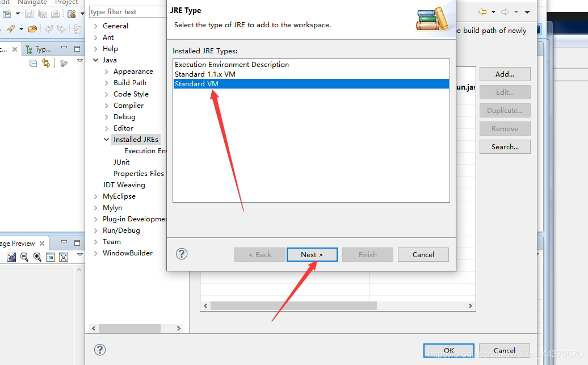Click the Save All toolbar icon
Image resolution: width=588 pixels, height=365 pixels.
pyautogui.click(x=43, y=14)
